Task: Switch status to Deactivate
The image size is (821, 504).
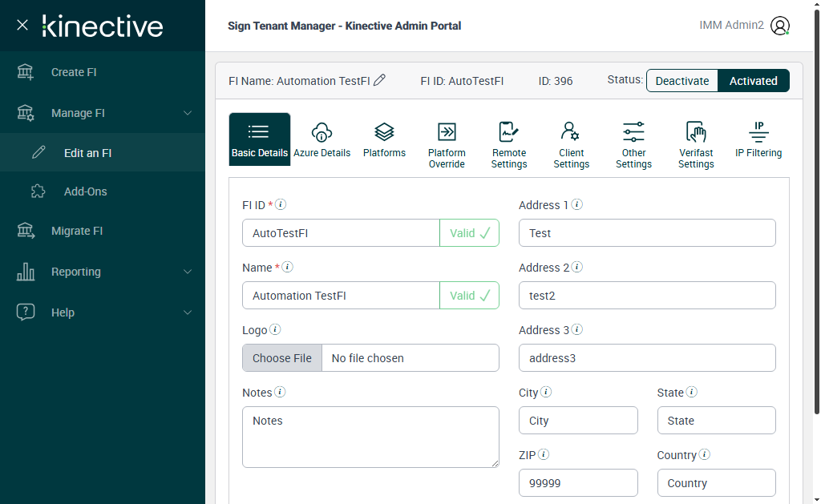Action: click(682, 81)
